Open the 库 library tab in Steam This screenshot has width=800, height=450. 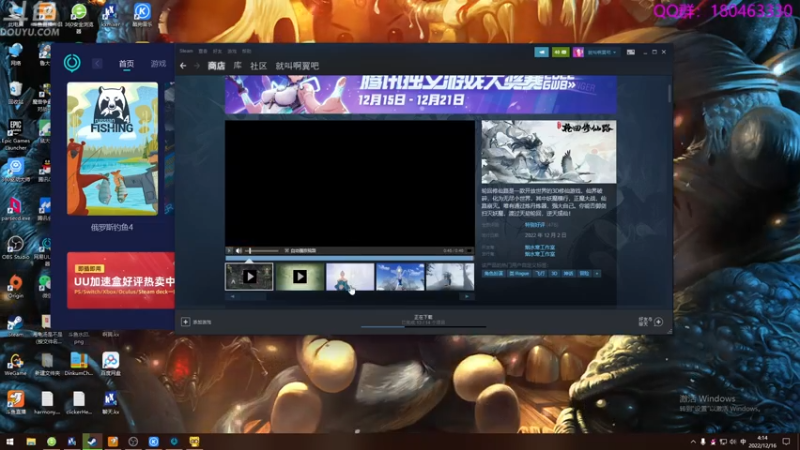coord(237,66)
